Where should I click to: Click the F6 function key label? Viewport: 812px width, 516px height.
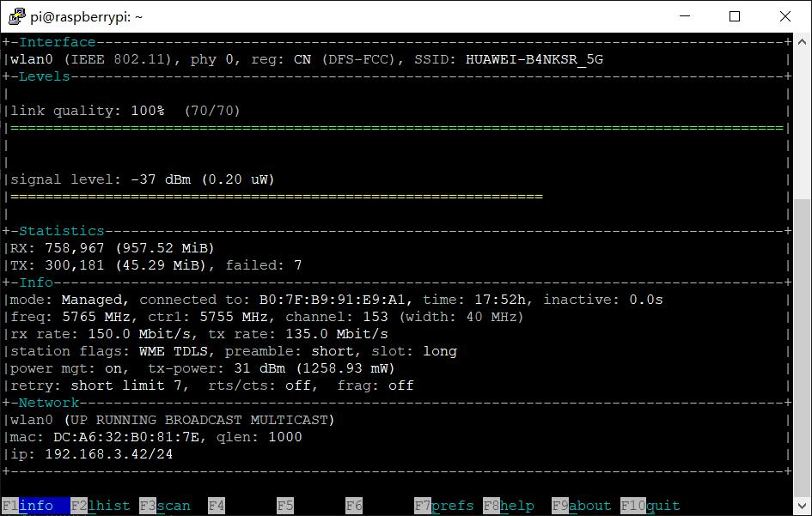click(x=354, y=506)
